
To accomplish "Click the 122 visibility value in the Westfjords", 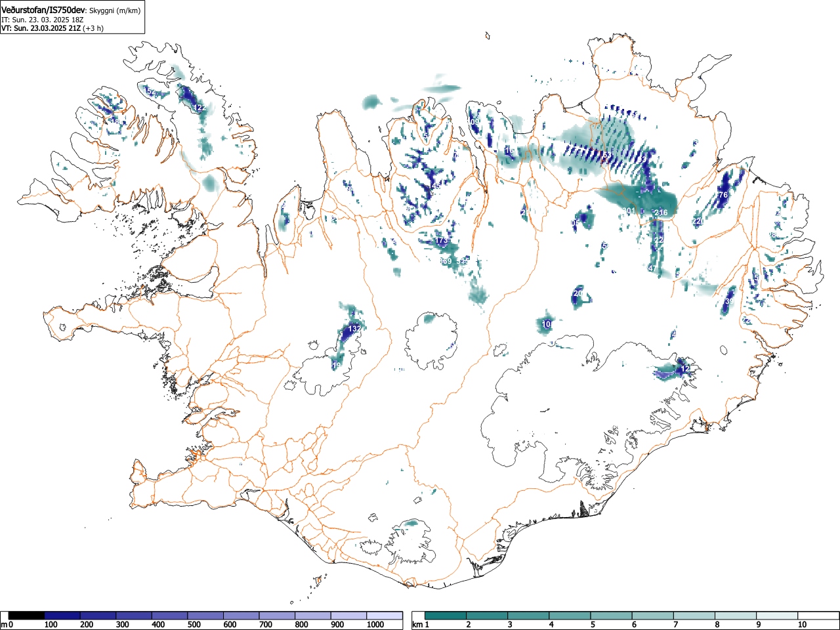I will tap(199, 108).
